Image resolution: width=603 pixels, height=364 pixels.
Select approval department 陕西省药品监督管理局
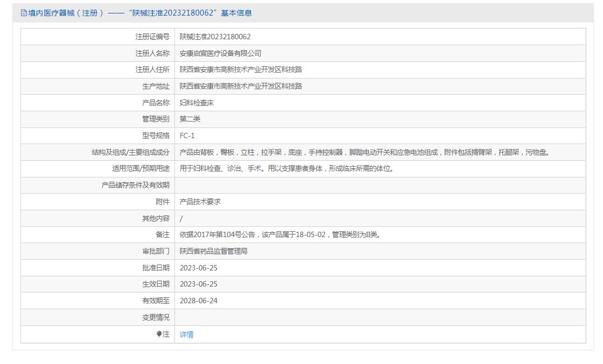point(213,252)
